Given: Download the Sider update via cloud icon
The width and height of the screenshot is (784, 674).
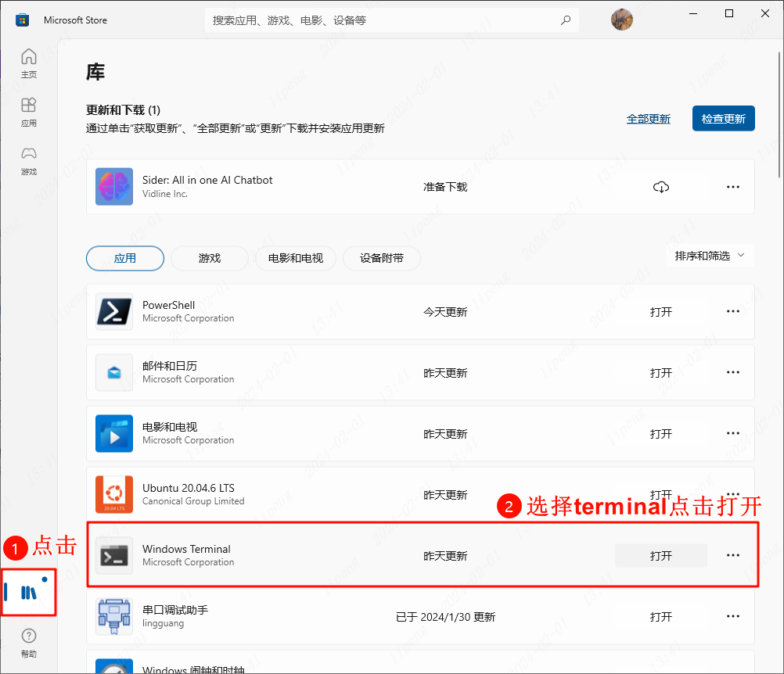Looking at the screenshot, I should [x=661, y=187].
